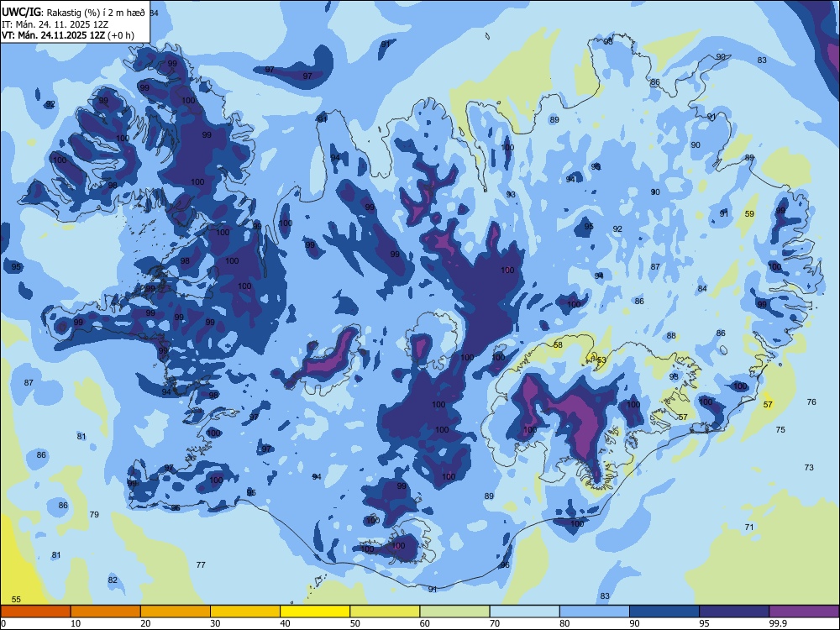Click the humidity value '55' on the map

tap(16, 600)
